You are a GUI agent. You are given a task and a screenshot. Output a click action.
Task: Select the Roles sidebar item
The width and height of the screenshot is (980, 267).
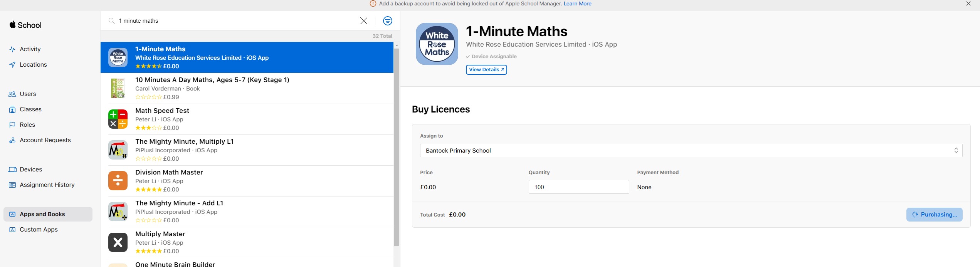27,125
